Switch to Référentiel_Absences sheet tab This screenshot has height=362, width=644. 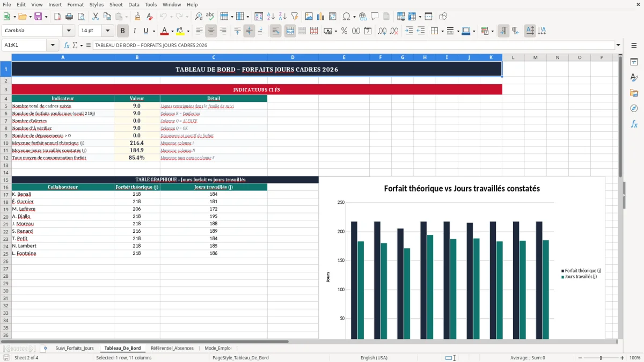click(172, 348)
